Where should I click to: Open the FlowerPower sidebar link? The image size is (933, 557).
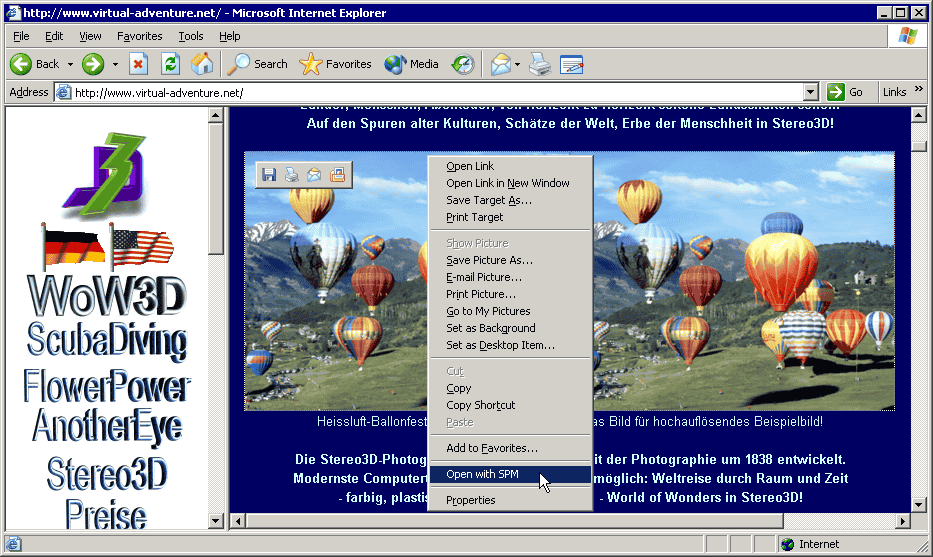coord(107,386)
